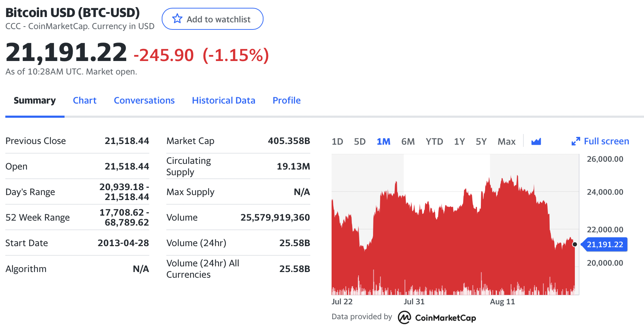
Task: Click the star icon in Add to watchlist
Action: 177,19
